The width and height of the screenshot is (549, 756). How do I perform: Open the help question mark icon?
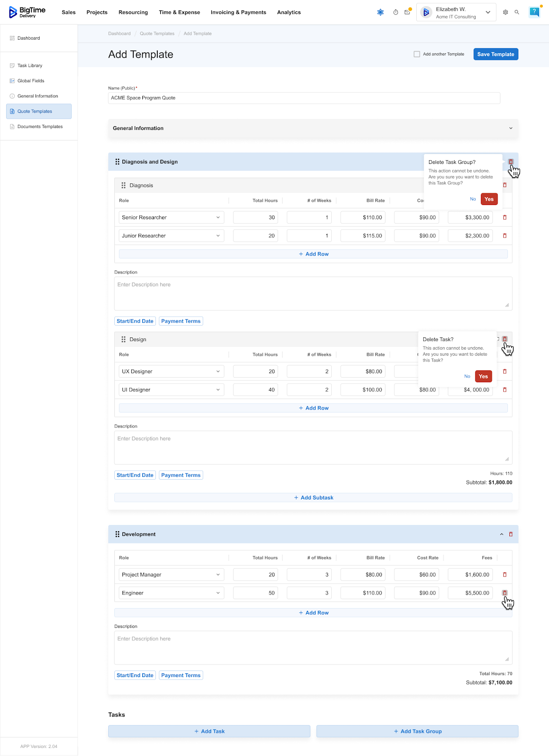click(534, 12)
